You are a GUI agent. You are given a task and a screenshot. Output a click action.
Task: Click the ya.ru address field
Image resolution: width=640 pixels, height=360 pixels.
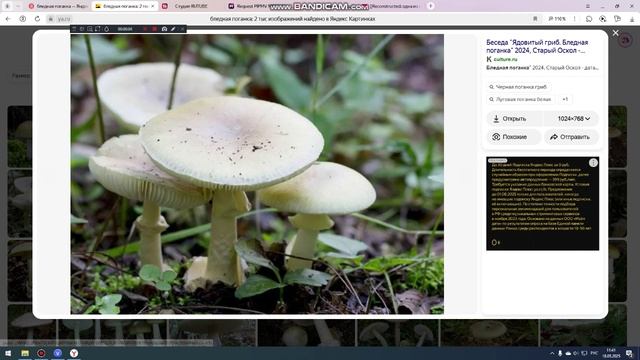pos(64,19)
